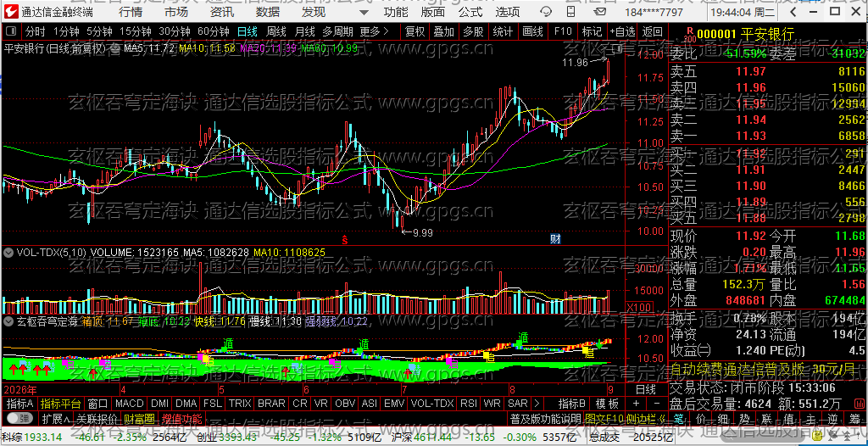
Task: Expand the 扩展 panel chevron
Action: pyautogui.click(x=55, y=418)
